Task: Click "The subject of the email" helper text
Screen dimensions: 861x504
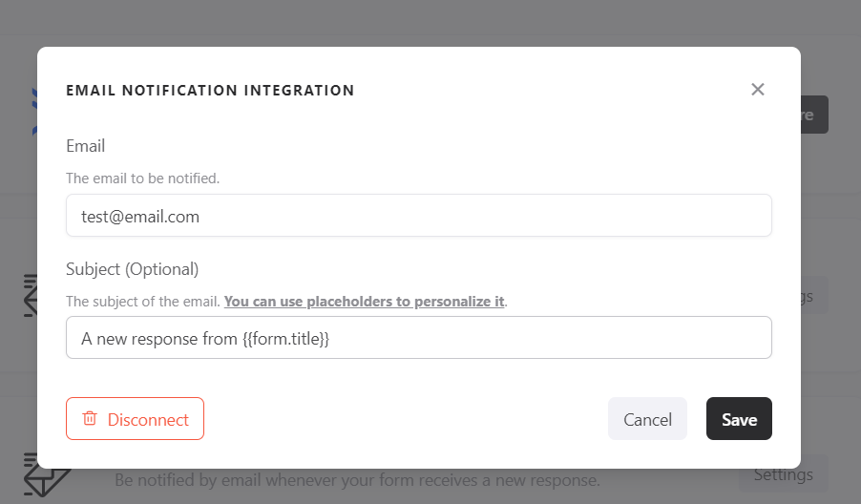Action: coord(143,302)
